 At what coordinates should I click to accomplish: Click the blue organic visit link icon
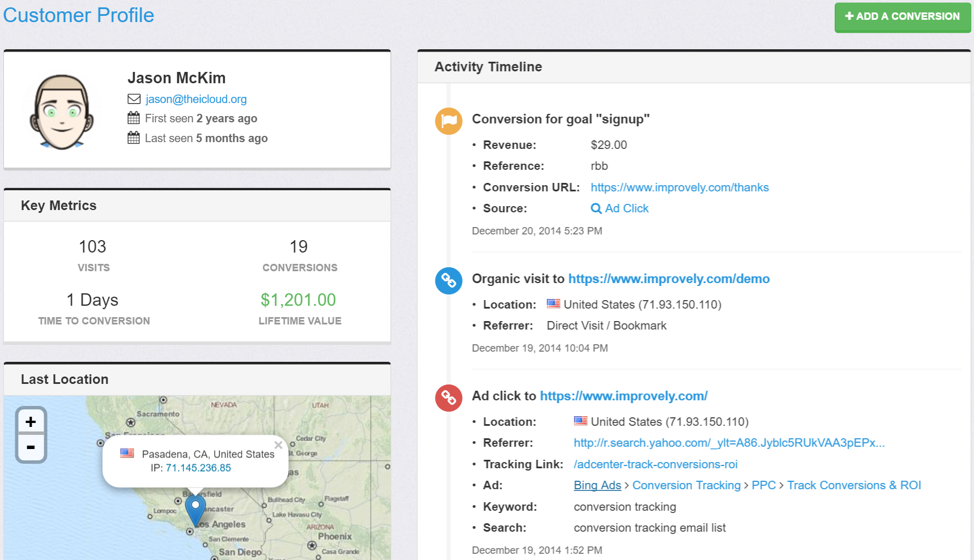pyautogui.click(x=448, y=281)
